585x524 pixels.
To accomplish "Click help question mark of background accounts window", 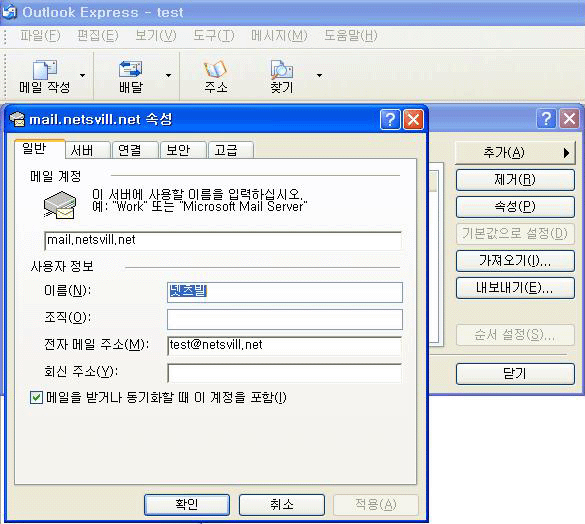I will (x=546, y=119).
